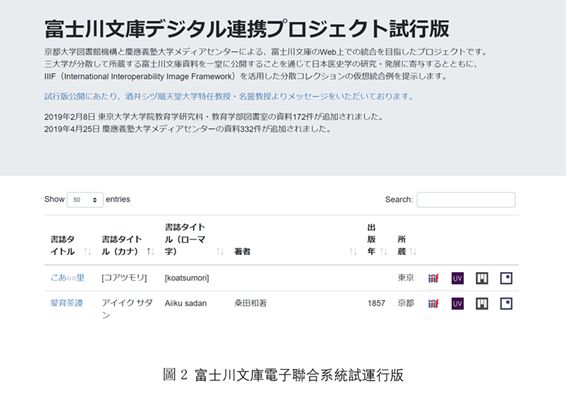Image resolution: width=567 pixels, height=409 pixels.
Task: Open IIIF manifest icon for 愛育茶譚 row
Action: [433, 303]
